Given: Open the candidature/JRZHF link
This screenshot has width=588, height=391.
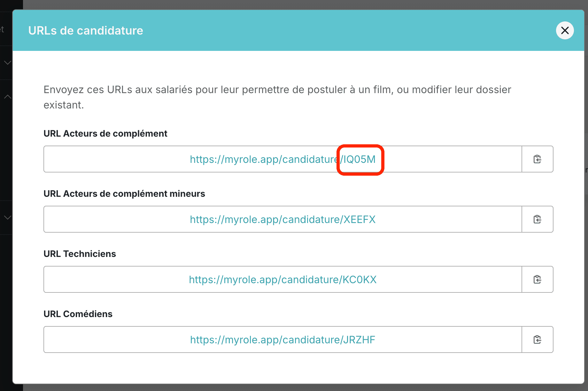Looking at the screenshot, I should click(283, 339).
